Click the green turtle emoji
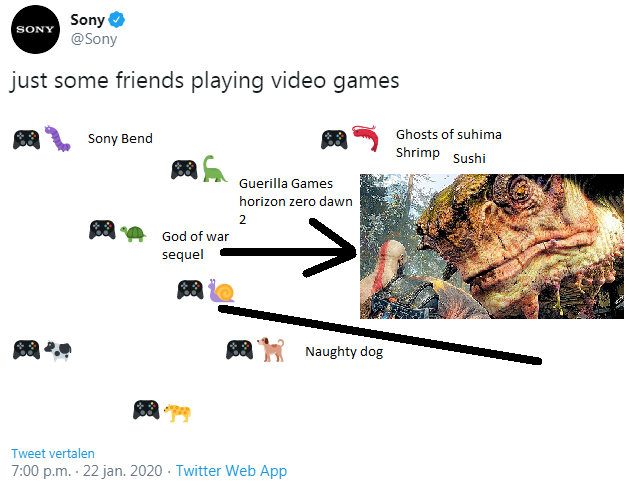The width and height of the screenshot is (633, 486). 133,233
